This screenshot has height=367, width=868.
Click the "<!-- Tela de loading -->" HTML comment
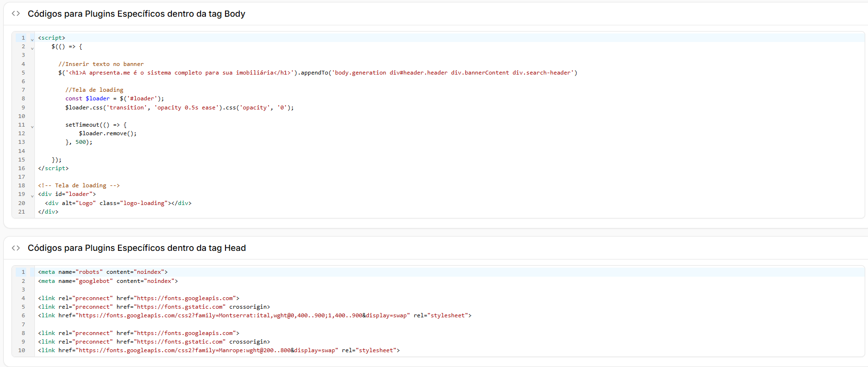tap(79, 185)
